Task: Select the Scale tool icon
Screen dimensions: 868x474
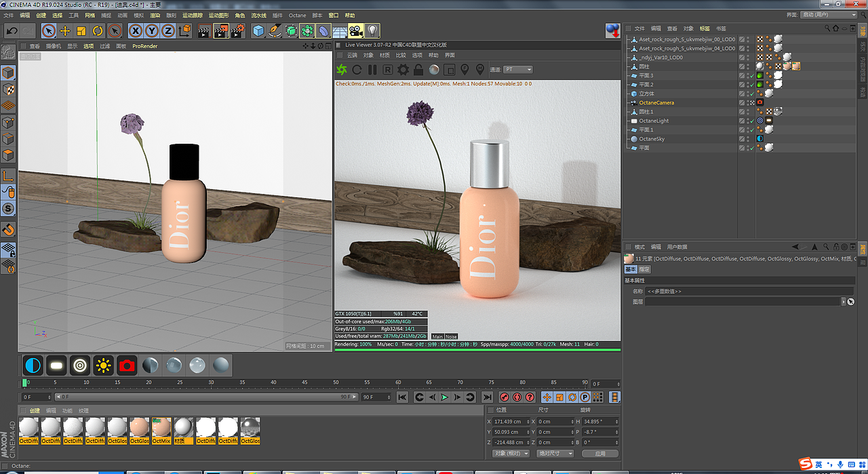Action: pyautogui.click(x=81, y=31)
